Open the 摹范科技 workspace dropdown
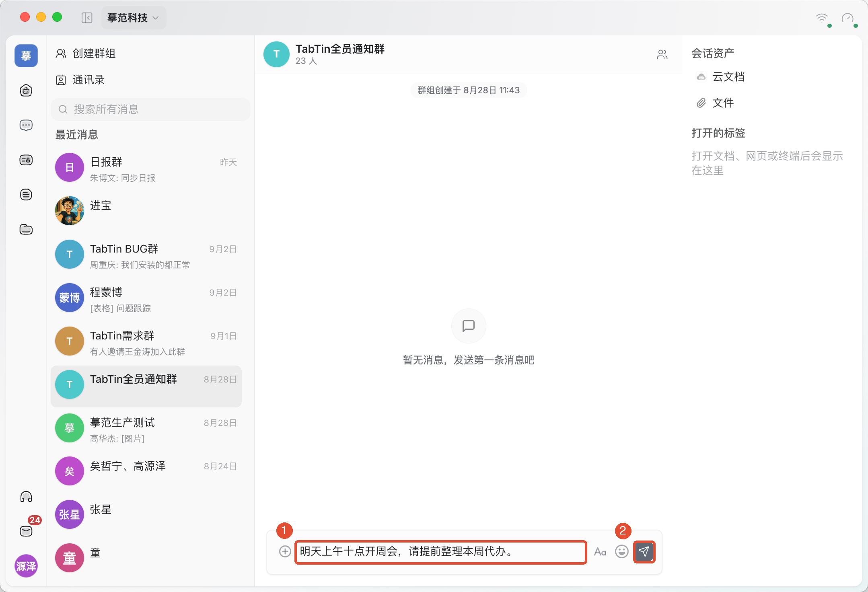 pos(134,18)
